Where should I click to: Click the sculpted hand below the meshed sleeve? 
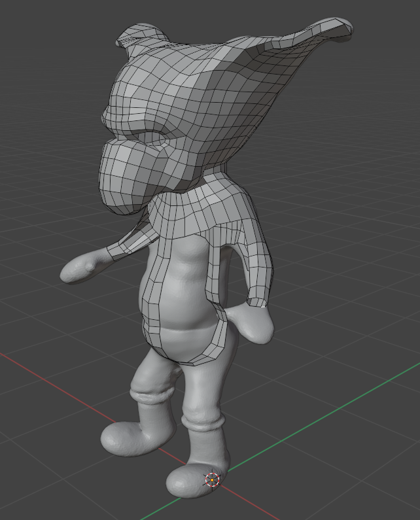tap(252, 323)
